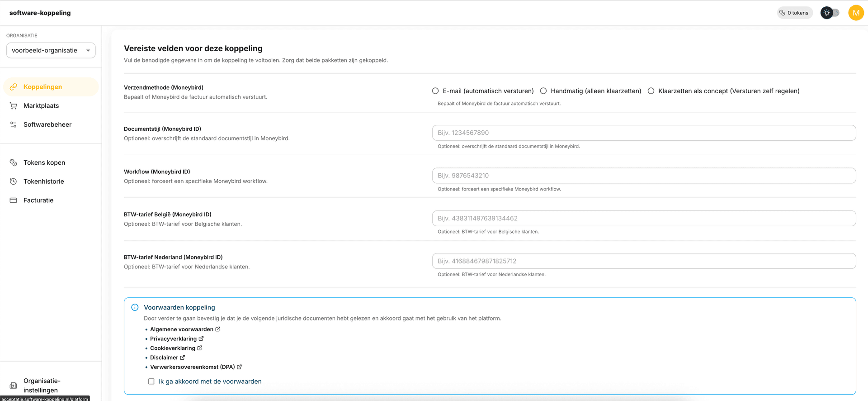The height and width of the screenshot is (401, 868).
Task: Select E-mail (automatisch versturen) radio option
Action: point(435,91)
